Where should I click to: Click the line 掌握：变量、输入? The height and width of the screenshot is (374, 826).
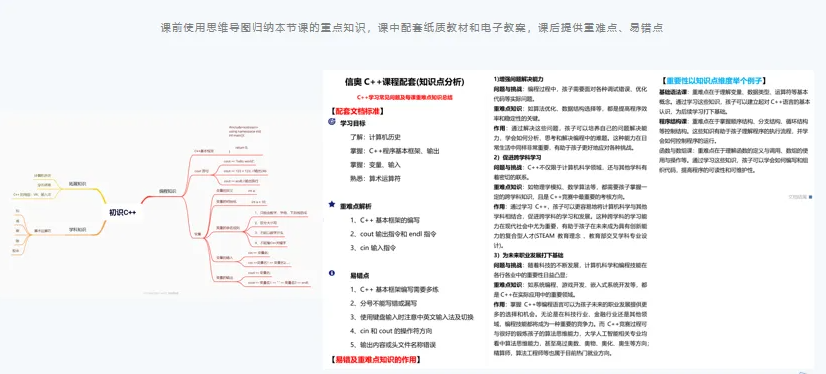(x=376, y=165)
